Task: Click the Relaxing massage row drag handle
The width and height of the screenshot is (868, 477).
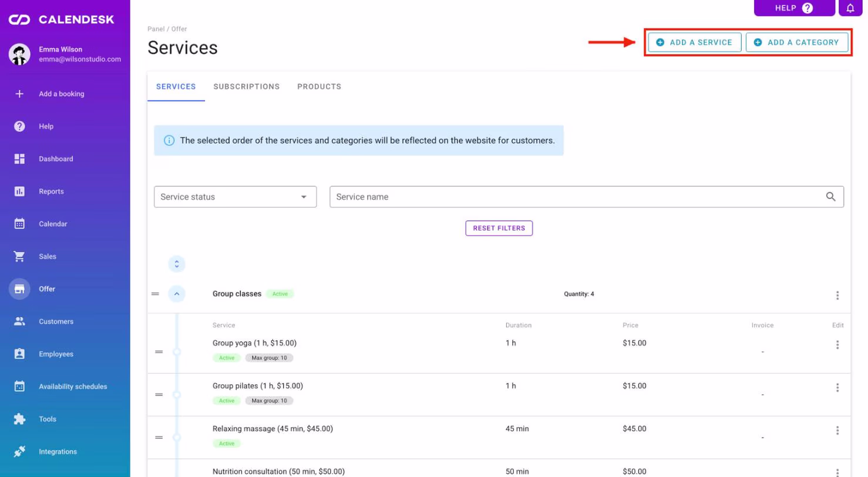Action: pos(159,438)
